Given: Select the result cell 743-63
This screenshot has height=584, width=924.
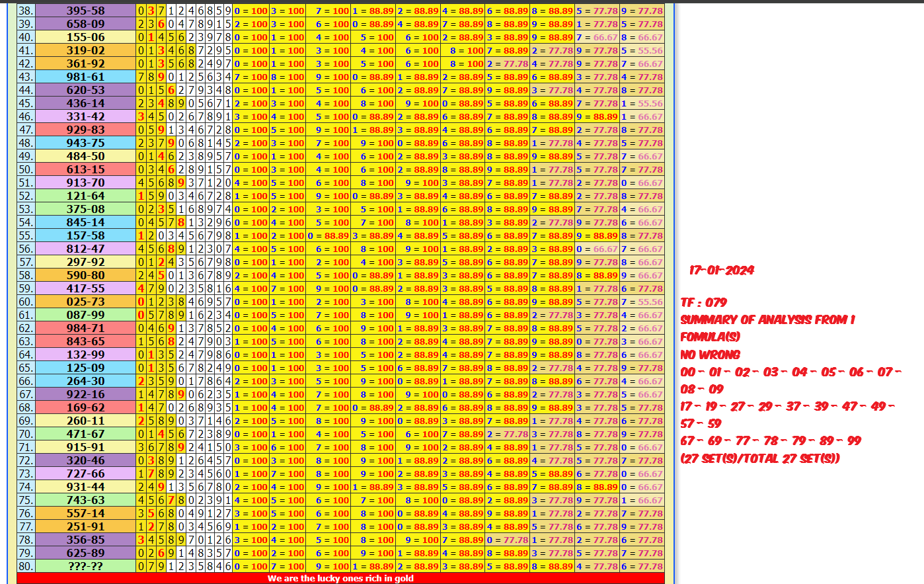Looking at the screenshot, I should pyautogui.click(x=85, y=500).
